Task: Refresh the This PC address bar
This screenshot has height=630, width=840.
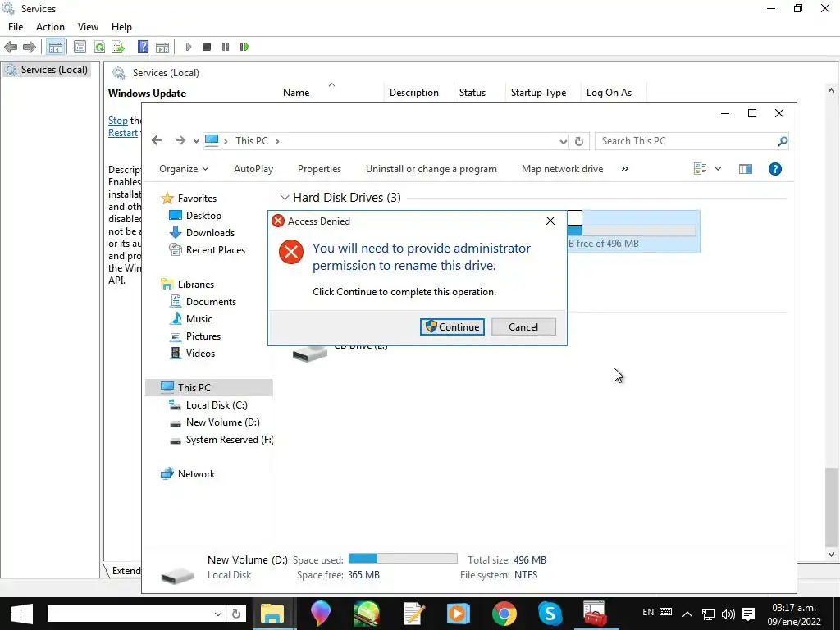Action: coord(579,141)
